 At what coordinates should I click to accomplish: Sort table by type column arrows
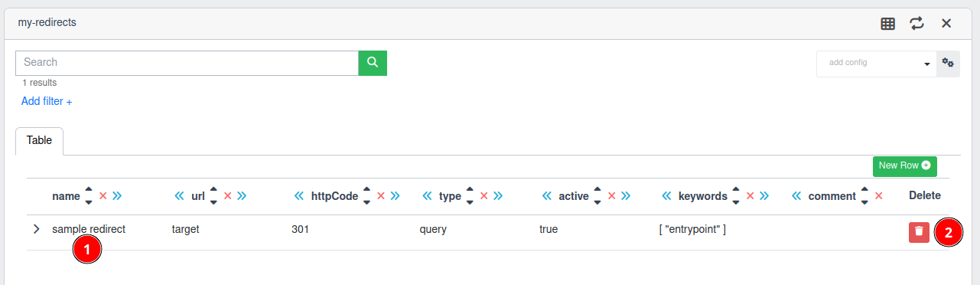[x=470, y=196]
